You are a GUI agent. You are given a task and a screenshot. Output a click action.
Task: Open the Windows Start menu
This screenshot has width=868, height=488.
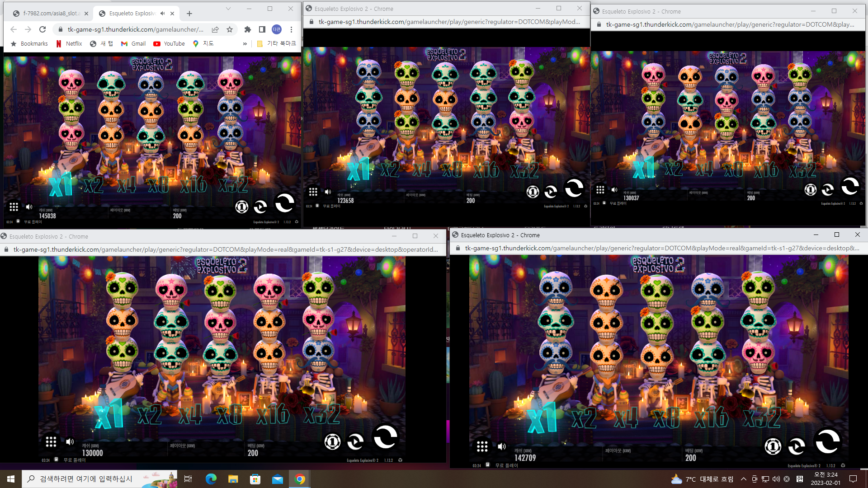click(x=11, y=479)
